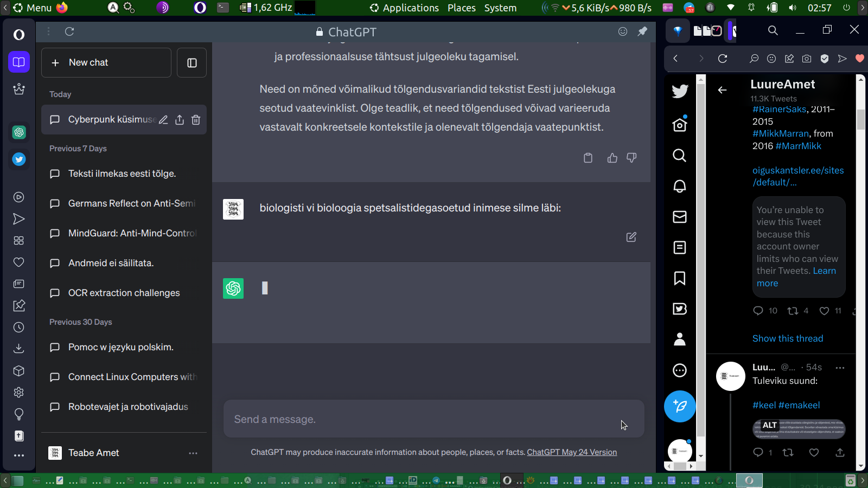The image size is (868, 488).
Task: Give the response a thumbs up
Action: [612, 158]
